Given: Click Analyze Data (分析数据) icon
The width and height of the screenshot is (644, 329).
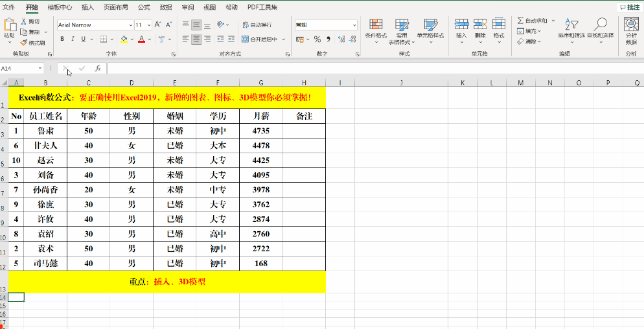Looking at the screenshot, I should tap(631, 31).
